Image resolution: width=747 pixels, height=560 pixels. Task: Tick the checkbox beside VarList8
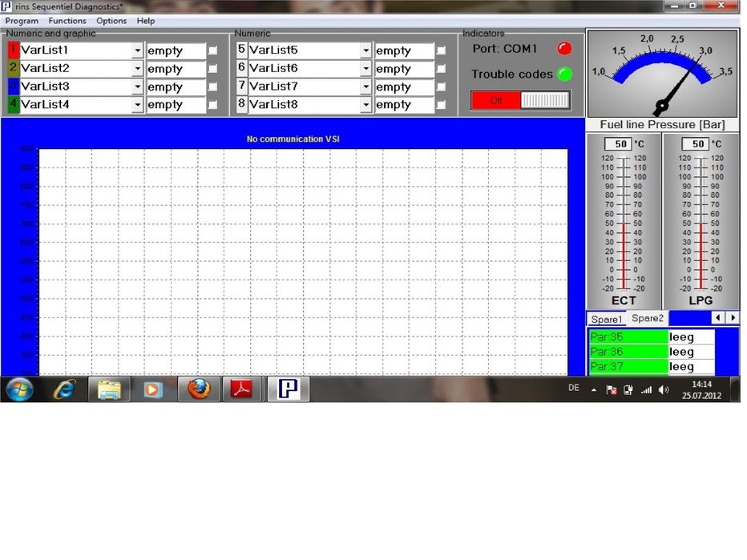click(x=441, y=105)
